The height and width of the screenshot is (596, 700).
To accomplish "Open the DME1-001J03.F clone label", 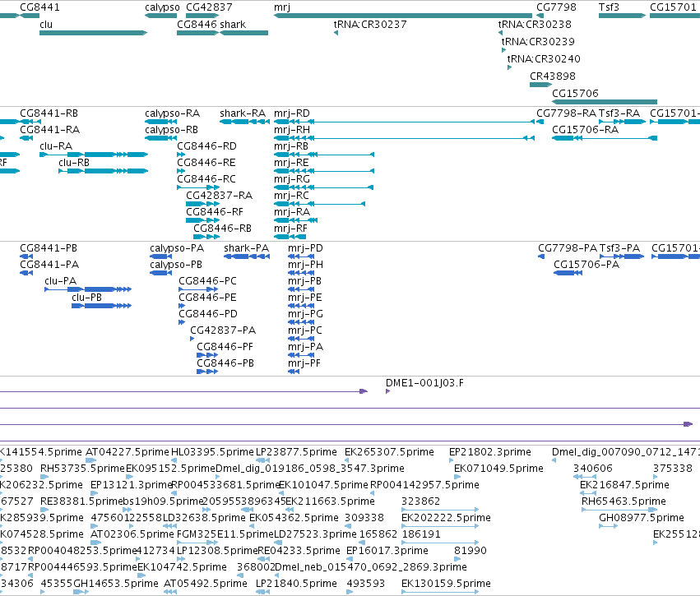I will (x=424, y=383).
